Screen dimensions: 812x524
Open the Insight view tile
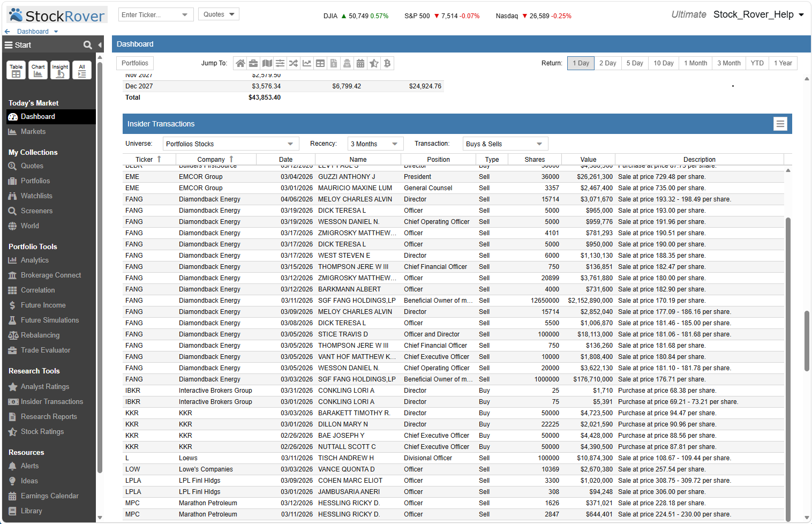(60, 70)
